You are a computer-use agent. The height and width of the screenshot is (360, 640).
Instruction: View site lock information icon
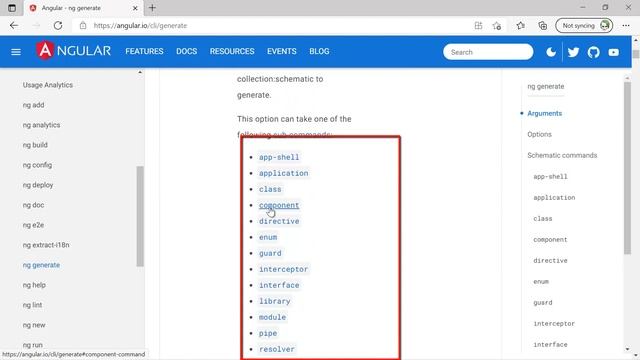pyautogui.click(x=83, y=25)
